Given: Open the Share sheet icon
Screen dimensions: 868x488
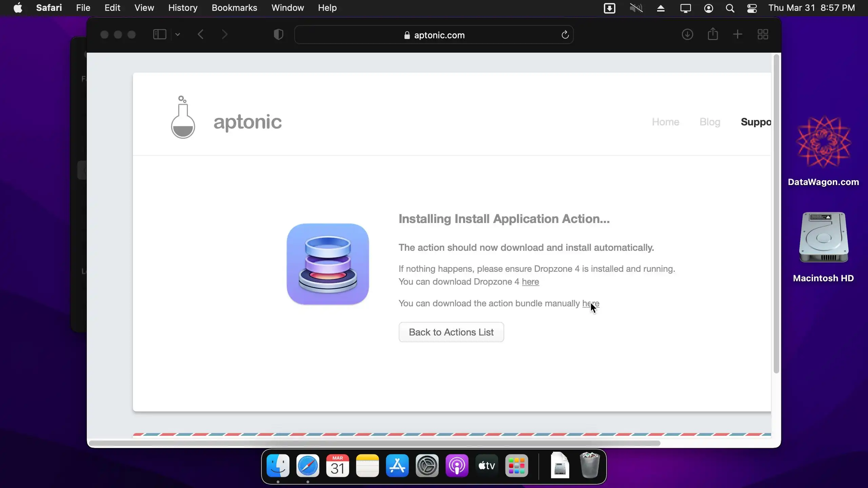Looking at the screenshot, I should click(x=713, y=35).
